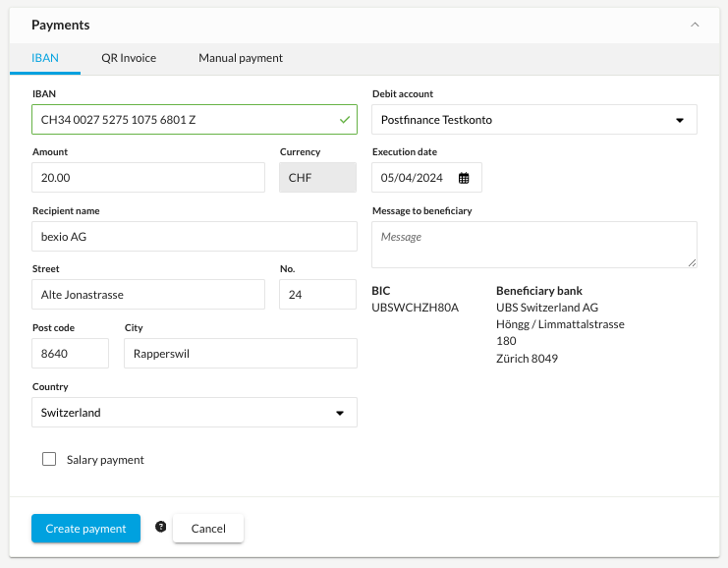
Task: Click the text Zürich 8049
Action: pos(527,359)
